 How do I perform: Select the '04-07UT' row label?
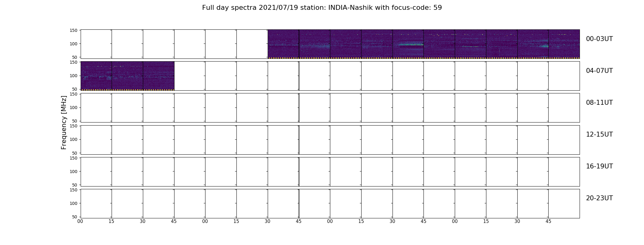click(599, 71)
